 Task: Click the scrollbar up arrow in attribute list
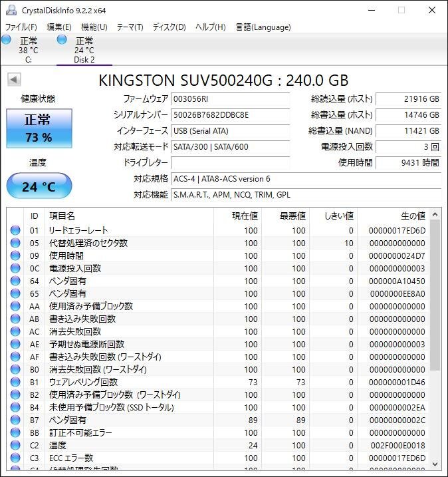click(435, 214)
